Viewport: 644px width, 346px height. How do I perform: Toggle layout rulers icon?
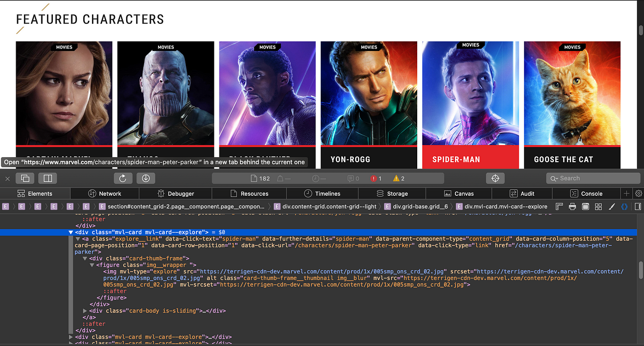(559, 207)
